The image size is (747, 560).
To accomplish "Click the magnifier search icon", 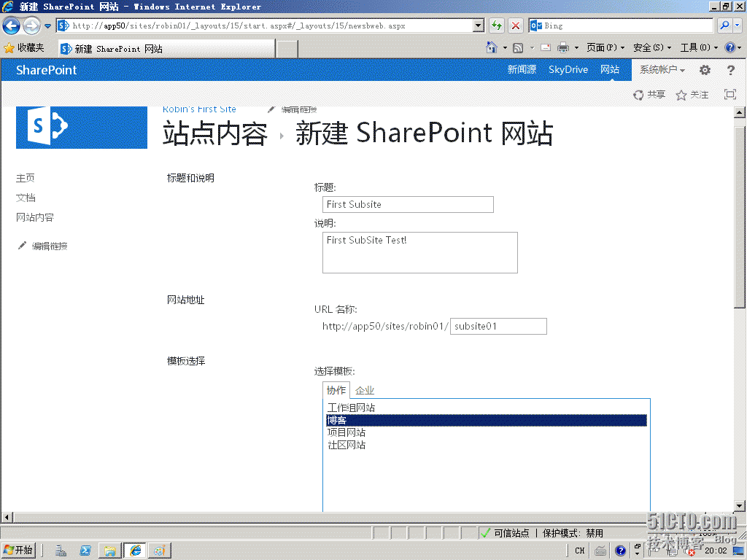I will (725, 26).
